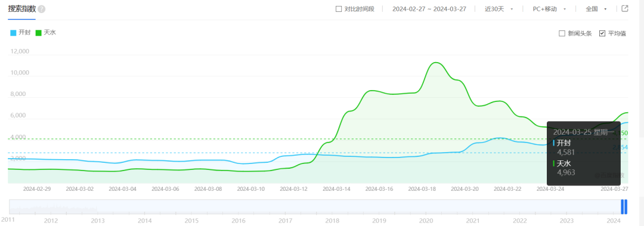Image resolution: width=644 pixels, height=226 pixels.
Task: Click the export share icon at top right
Action: point(625,8)
